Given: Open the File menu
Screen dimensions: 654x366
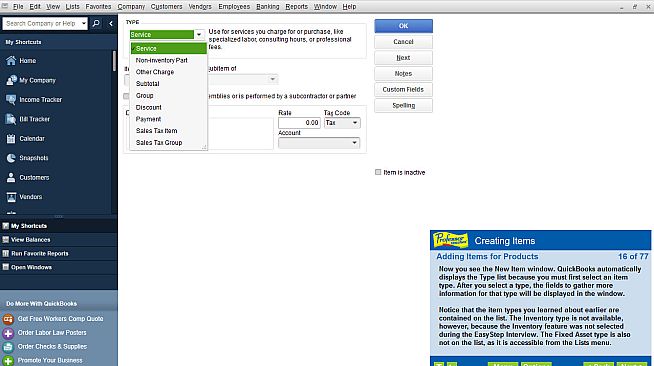Looking at the screenshot, I should pyautogui.click(x=18, y=7).
